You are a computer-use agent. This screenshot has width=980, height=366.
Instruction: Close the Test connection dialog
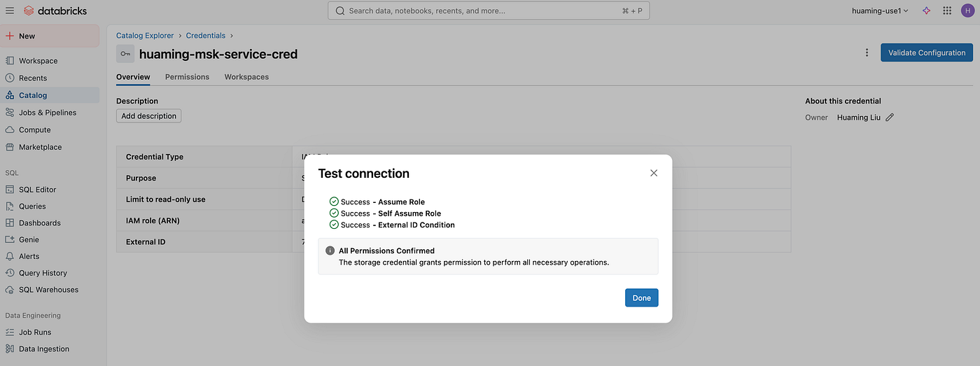[x=654, y=173]
